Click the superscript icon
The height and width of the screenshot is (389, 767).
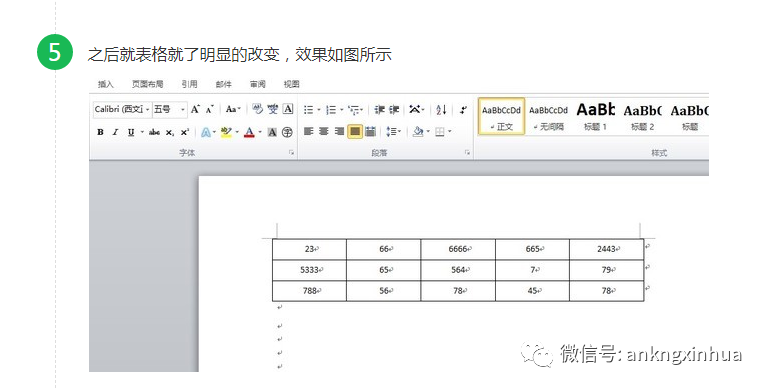click(x=184, y=132)
